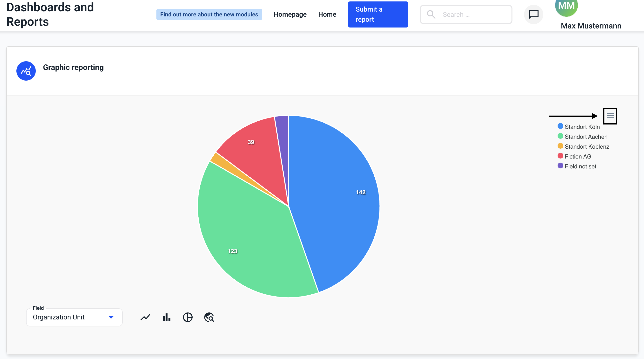Hide the Fiction AG series
This screenshot has height=359, width=644.
click(x=578, y=156)
